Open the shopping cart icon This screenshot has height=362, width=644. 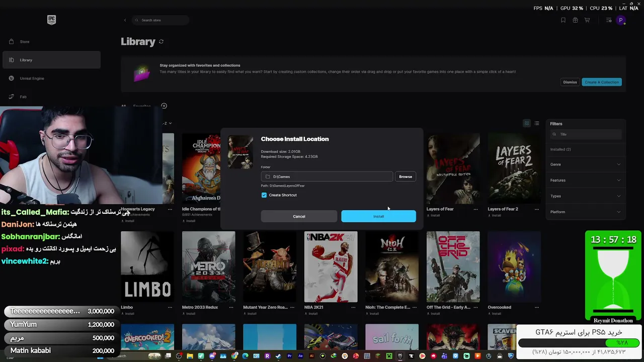(587, 20)
